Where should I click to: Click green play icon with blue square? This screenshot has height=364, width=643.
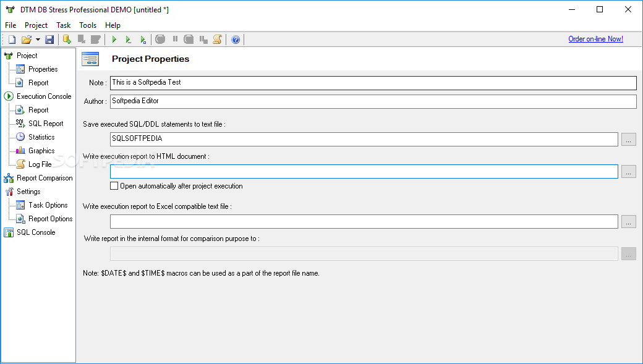click(x=143, y=40)
